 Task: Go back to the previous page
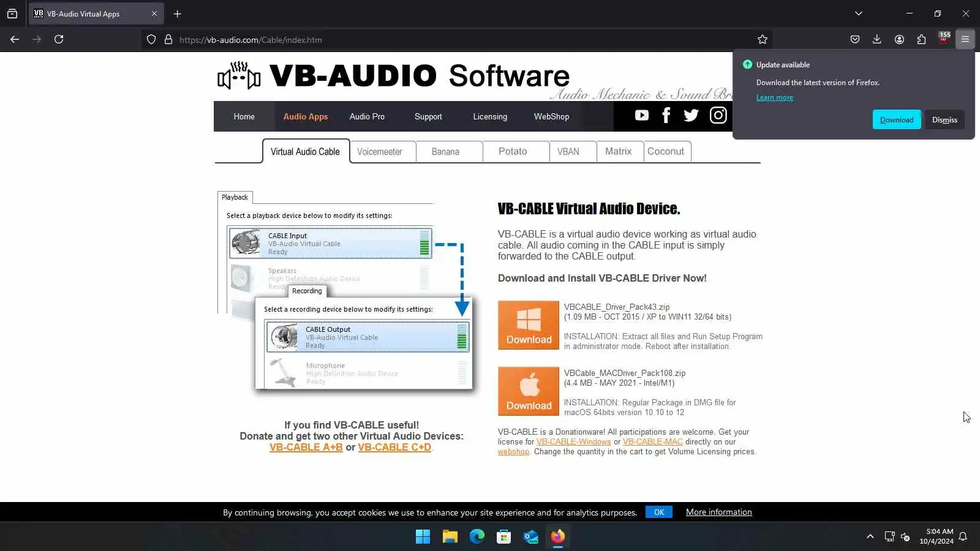click(x=15, y=39)
